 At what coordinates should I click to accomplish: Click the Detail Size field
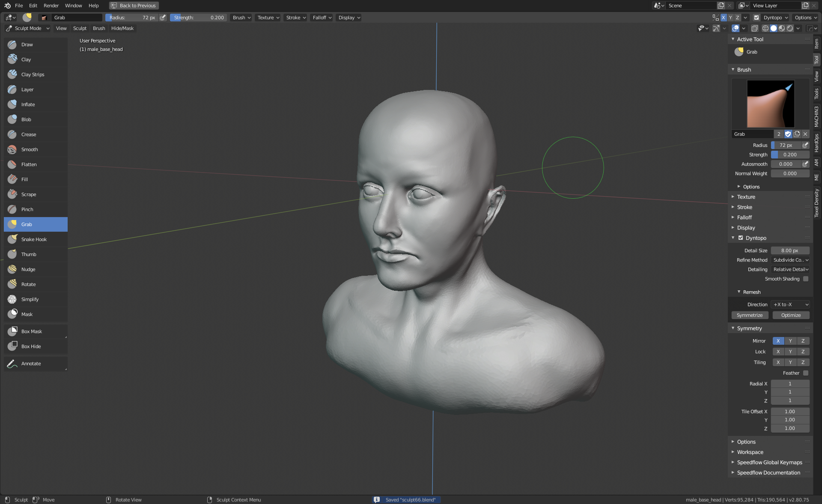(x=789, y=251)
